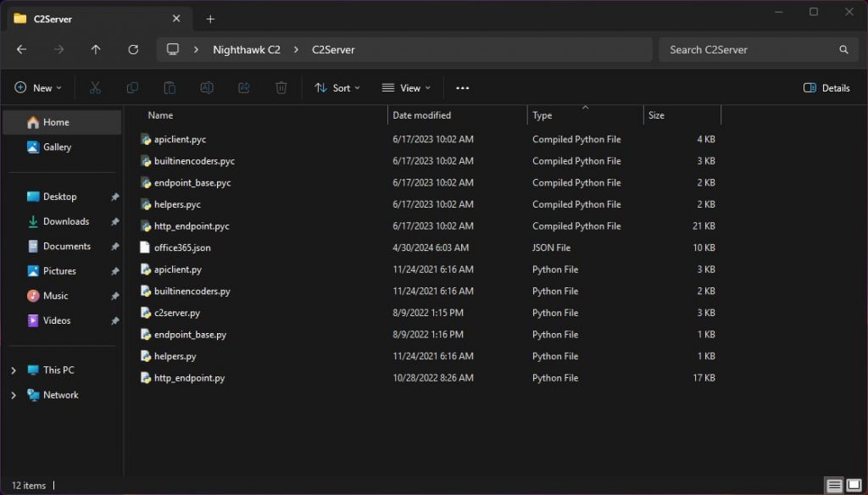Expand the This PC tree node
The width and height of the screenshot is (868, 495).
tap(14, 370)
